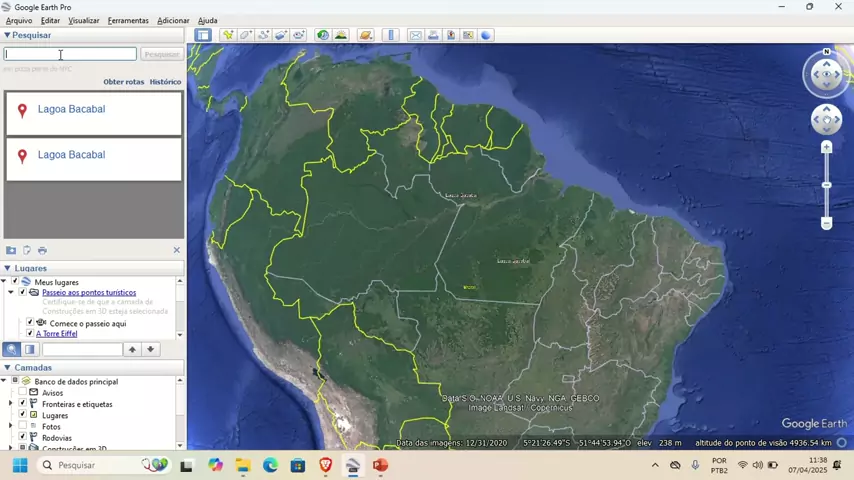854x480 pixels.
Task: Select the Add Image Overlay tool
Action: click(281, 35)
